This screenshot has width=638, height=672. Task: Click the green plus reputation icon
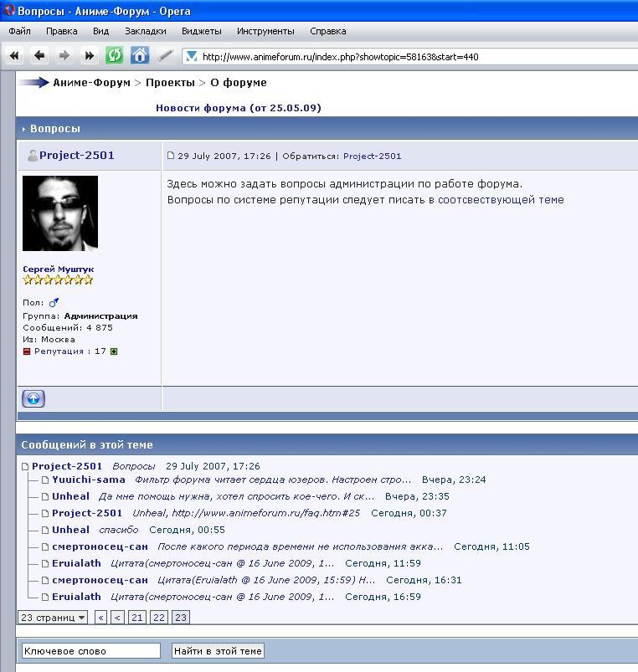coord(114,351)
